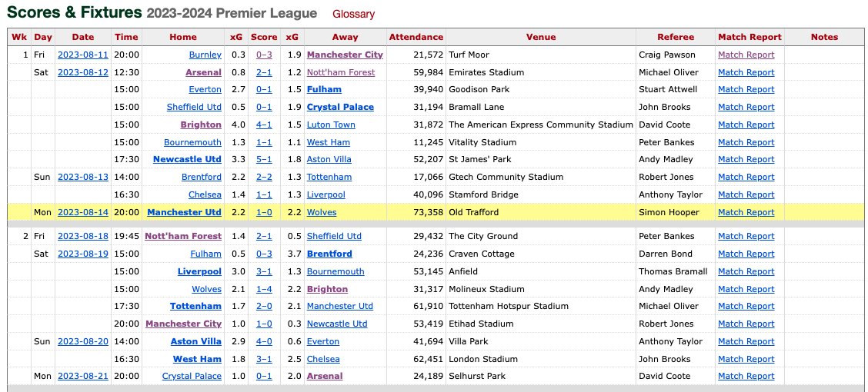Open Newcastle Utd away team link

[336, 324]
